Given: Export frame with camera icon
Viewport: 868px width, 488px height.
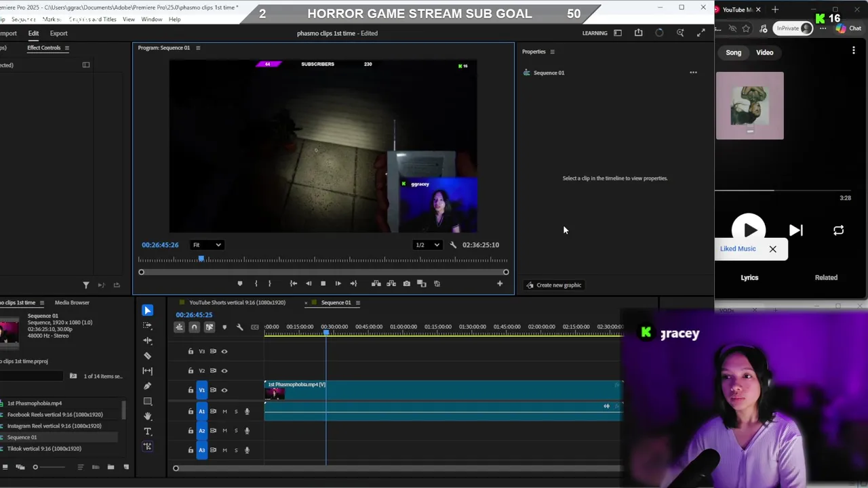Looking at the screenshot, I should 406,283.
